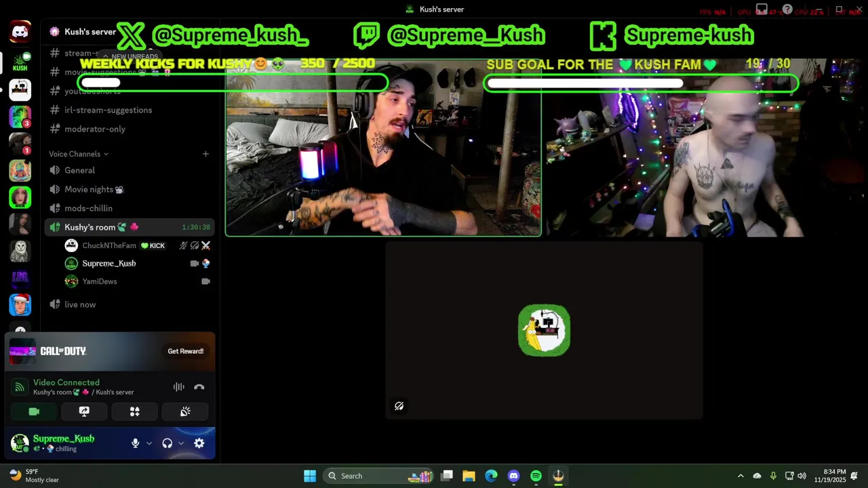Collapse the Voice Channels category

(78, 154)
